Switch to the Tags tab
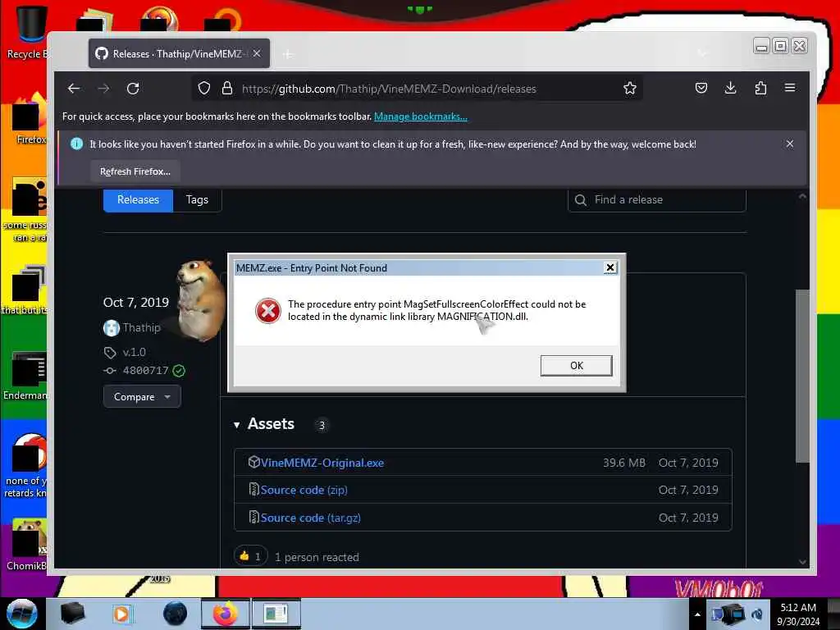 pos(197,200)
